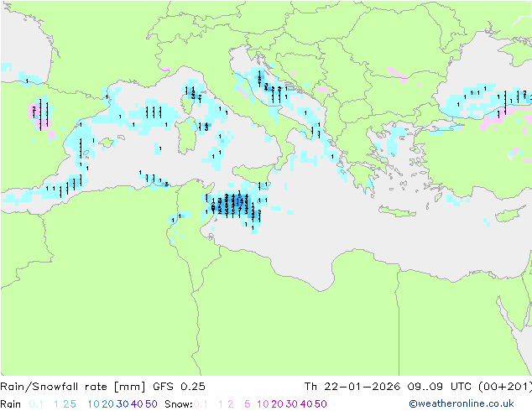The height and width of the screenshot is (411, 532).
Task: Click the 'GFS 0.25' model label
Action: (179, 387)
